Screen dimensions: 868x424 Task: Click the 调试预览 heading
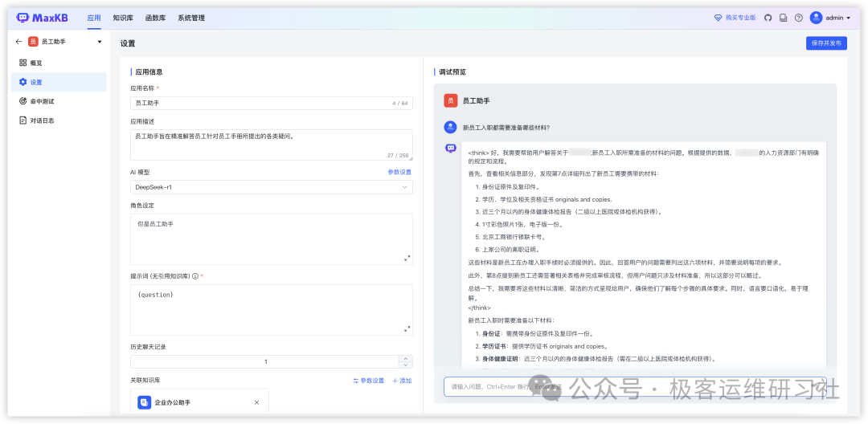click(x=452, y=71)
